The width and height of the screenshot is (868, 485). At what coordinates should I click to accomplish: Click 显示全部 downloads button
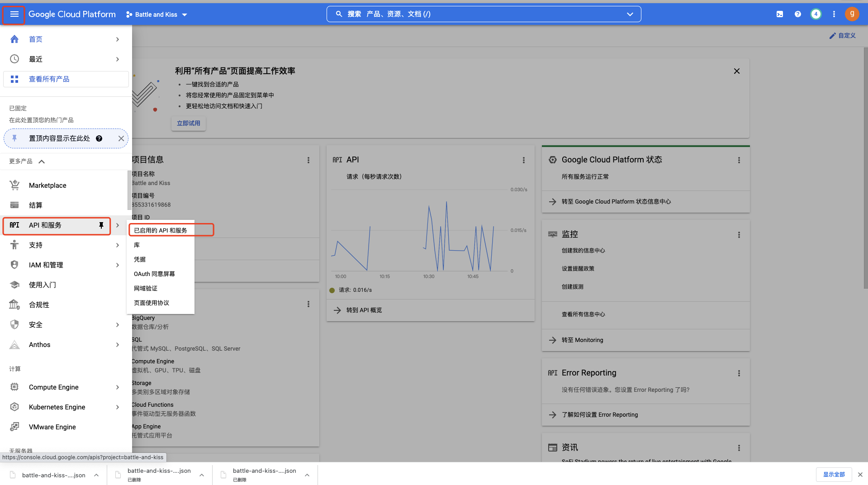[x=834, y=475]
